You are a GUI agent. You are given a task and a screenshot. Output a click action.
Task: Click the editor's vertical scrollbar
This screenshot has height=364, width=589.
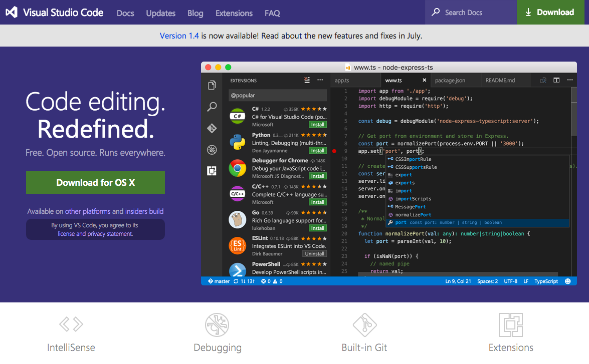(x=573, y=112)
